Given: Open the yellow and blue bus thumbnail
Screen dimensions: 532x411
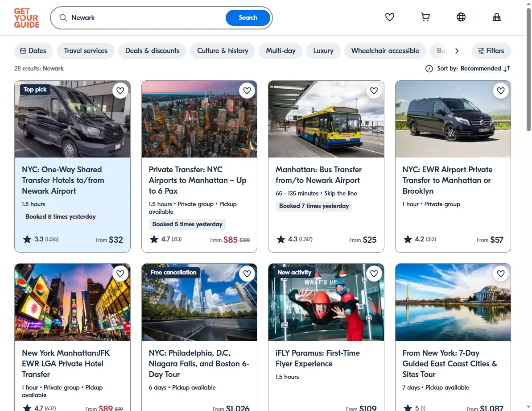Looking at the screenshot, I should pos(326,119).
